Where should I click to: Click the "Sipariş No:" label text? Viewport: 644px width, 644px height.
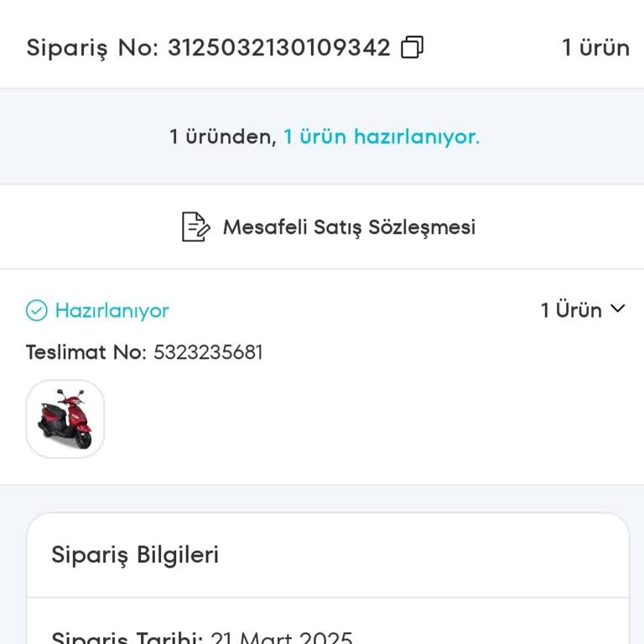click(x=92, y=48)
